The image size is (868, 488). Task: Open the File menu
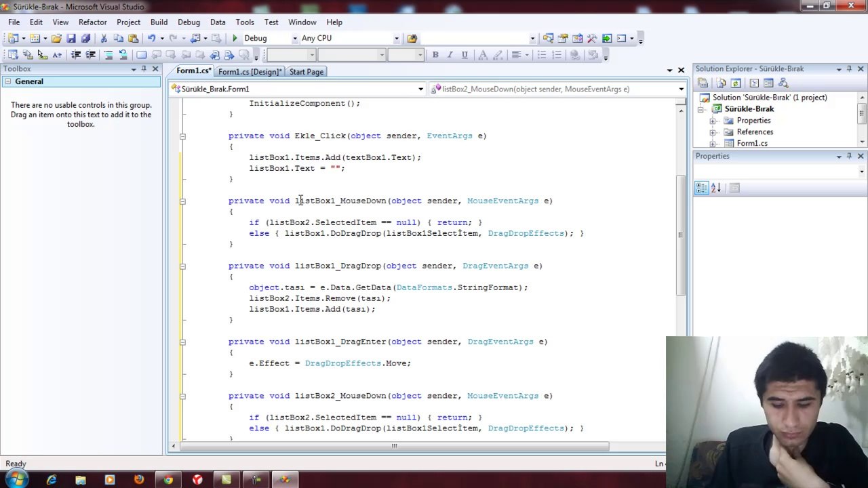[x=14, y=22]
